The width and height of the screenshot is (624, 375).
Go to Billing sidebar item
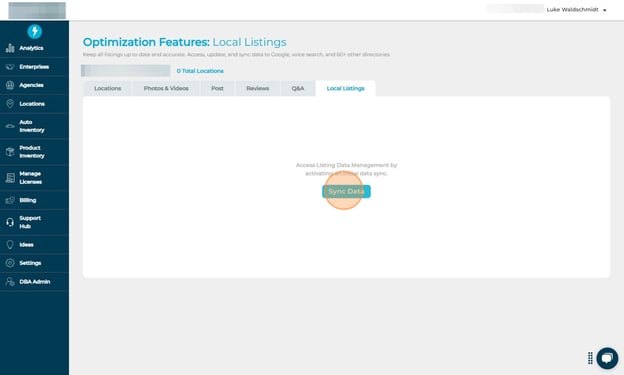click(34, 200)
